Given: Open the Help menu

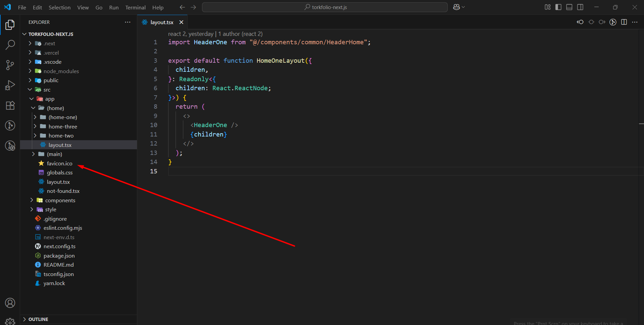Looking at the screenshot, I should [x=158, y=7].
